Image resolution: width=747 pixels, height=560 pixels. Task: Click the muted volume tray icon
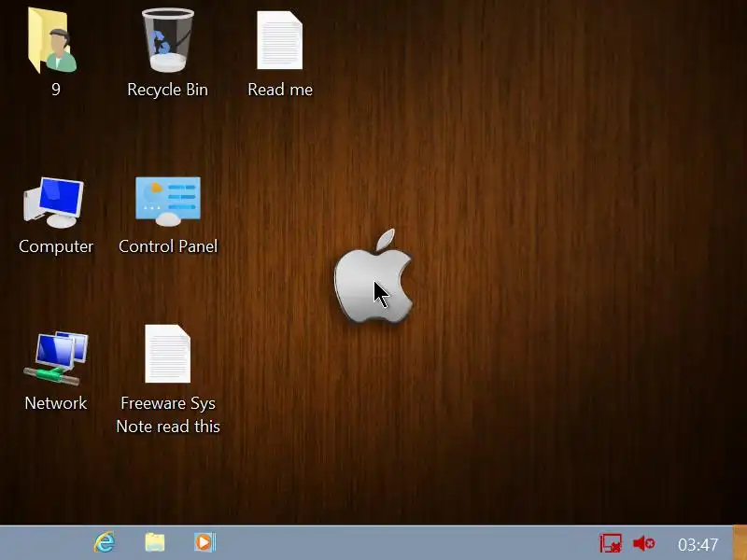(x=643, y=543)
